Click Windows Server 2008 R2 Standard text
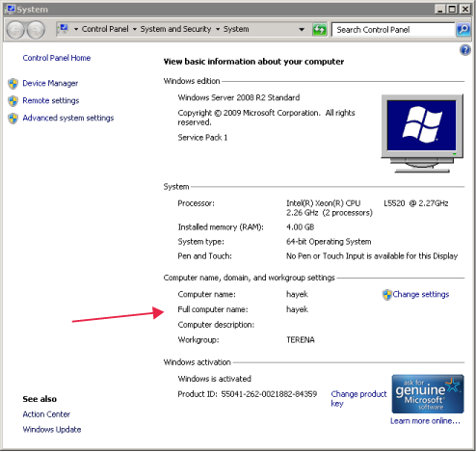Screen dimensions: 476x452 239,97
